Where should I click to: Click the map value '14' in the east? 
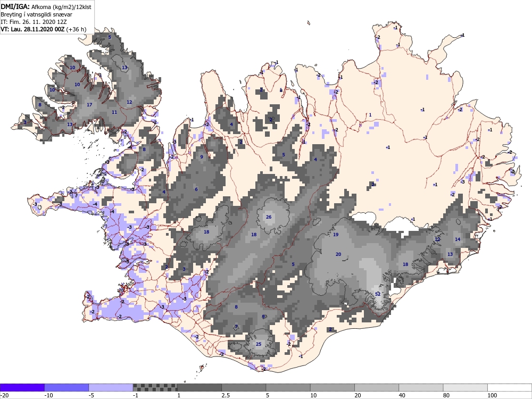pyautogui.click(x=458, y=239)
